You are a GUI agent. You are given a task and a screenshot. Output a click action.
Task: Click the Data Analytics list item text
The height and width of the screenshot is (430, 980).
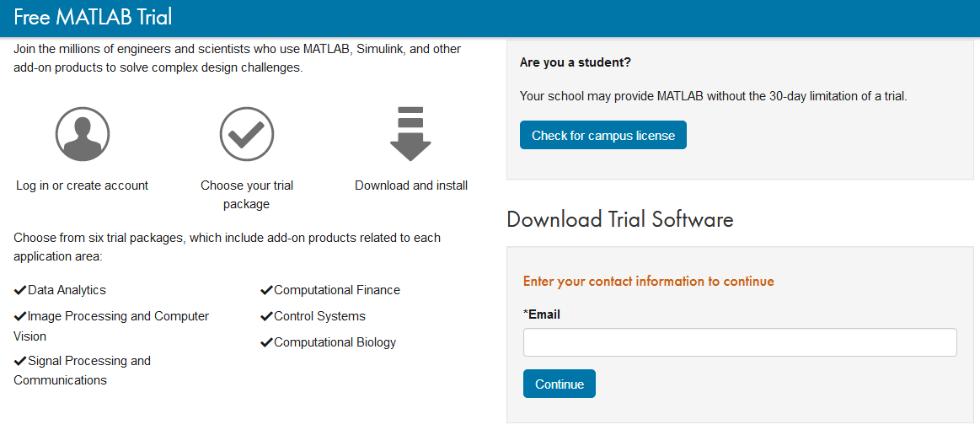(67, 290)
